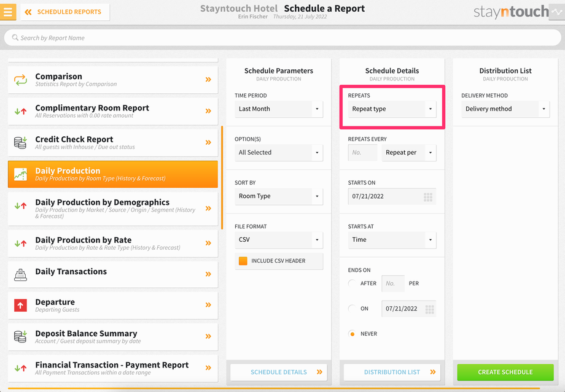Screen dimensions: 565x392
Task: Click the Schedule Details button
Action: [279, 372]
